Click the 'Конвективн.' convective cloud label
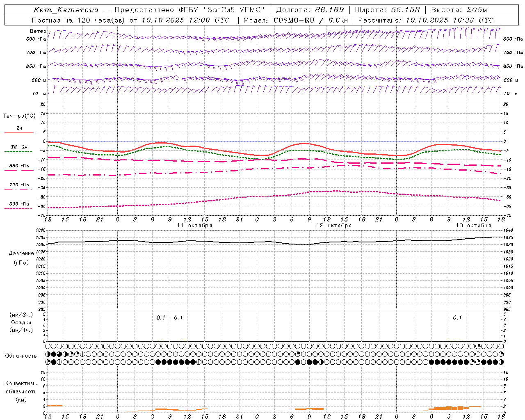Image resolution: width=525 pixels, height=420 pixels. (x=21, y=383)
